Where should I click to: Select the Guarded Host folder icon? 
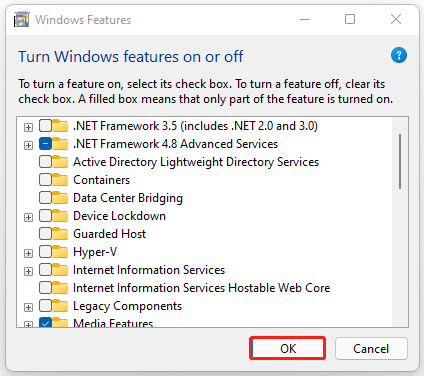(60, 234)
